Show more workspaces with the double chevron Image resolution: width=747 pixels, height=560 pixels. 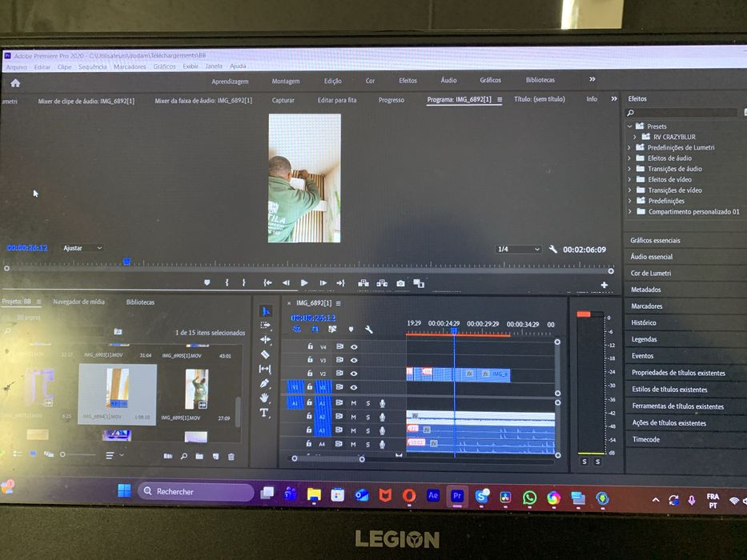(592, 79)
